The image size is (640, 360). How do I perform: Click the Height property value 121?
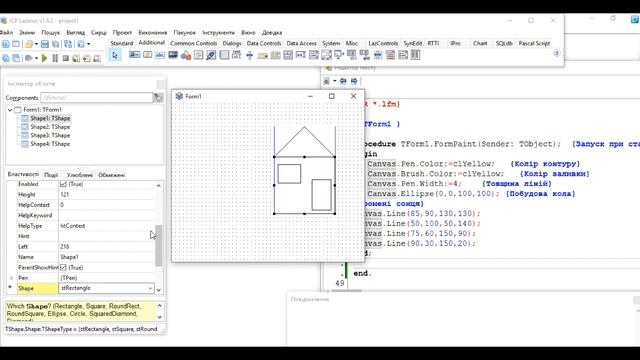coord(107,195)
